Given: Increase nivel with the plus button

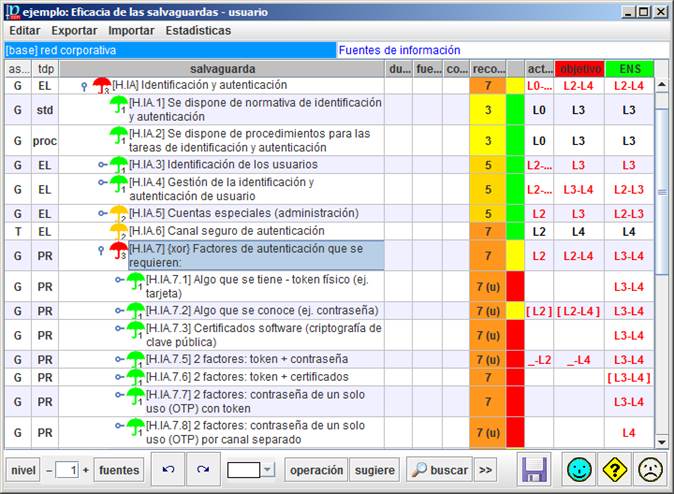Looking at the screenshot, I should (x=85, y=470).
